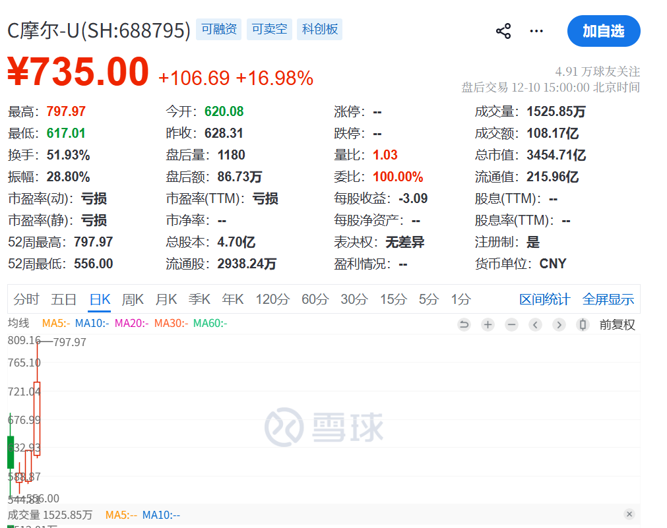Switch to the 分时 chart tab
The width and height of the screenshot is (667, 528).
click(27, 299)
